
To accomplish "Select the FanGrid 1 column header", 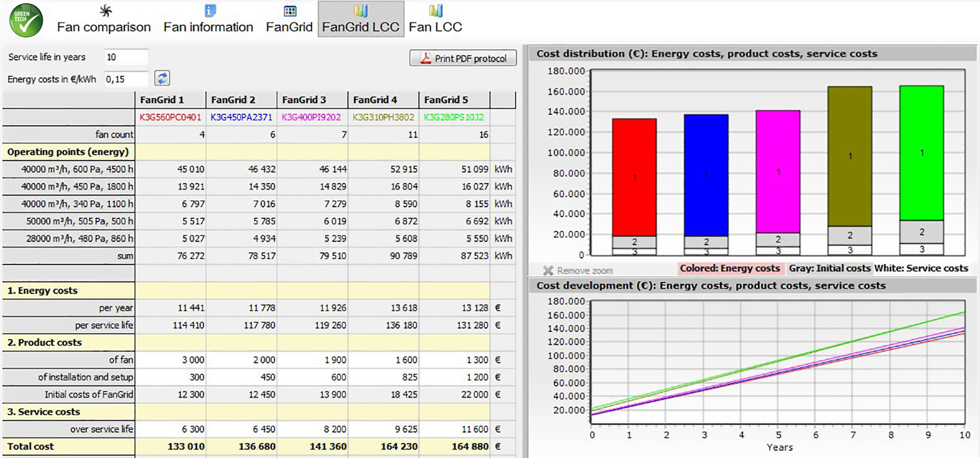I will pos(170,100).
